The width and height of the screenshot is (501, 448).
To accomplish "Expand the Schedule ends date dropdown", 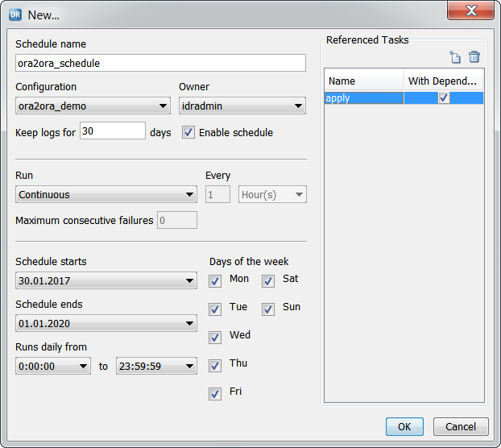I will click(106, 323).
